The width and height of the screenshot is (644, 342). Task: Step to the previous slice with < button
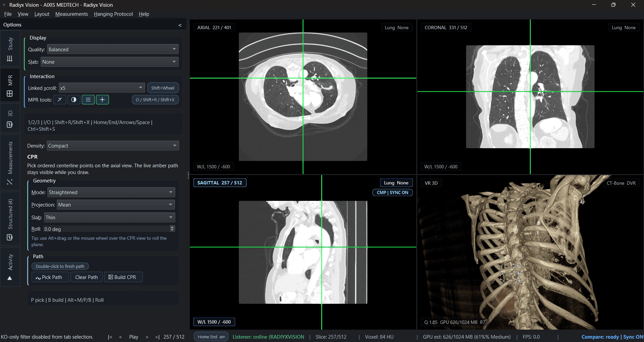[x=120, y=337]
